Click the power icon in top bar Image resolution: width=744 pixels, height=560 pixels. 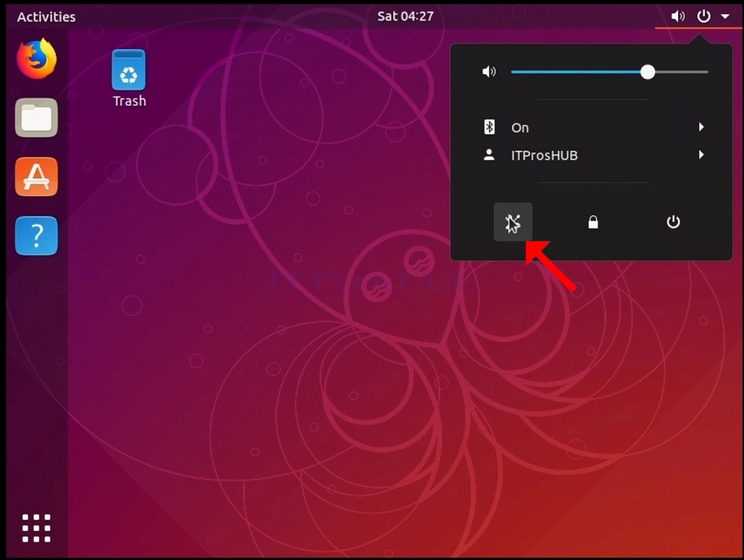[703, 17]
